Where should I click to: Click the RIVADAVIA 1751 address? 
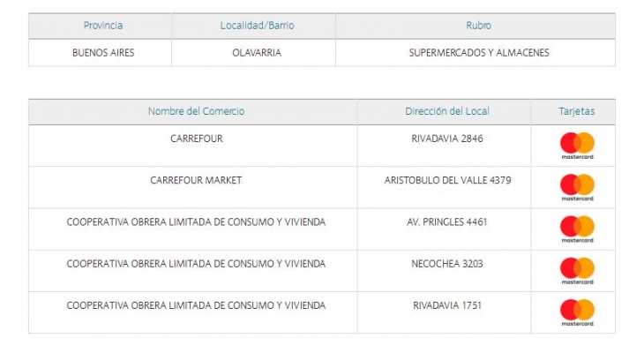pyautogui.click(x=447, y=305)
